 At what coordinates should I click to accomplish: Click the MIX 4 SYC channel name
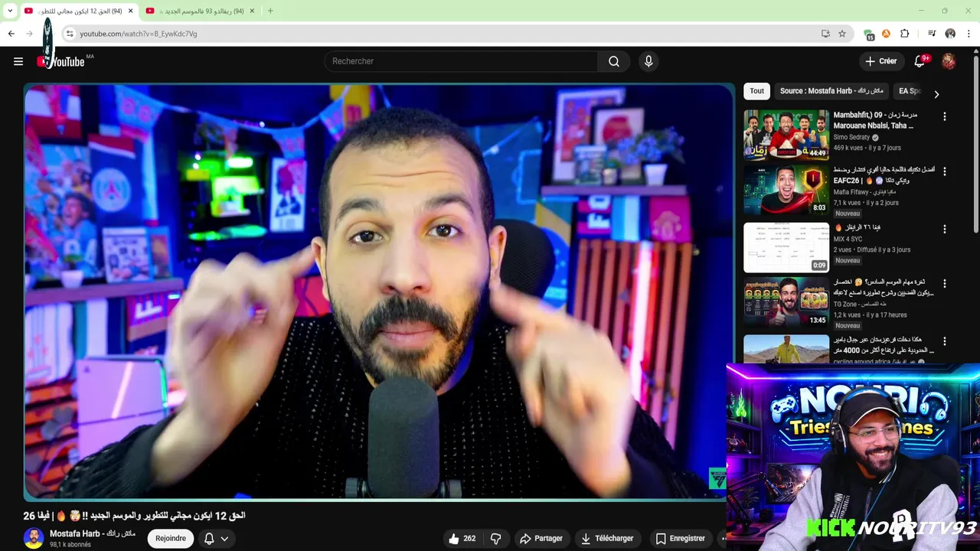tap(848, 239)
